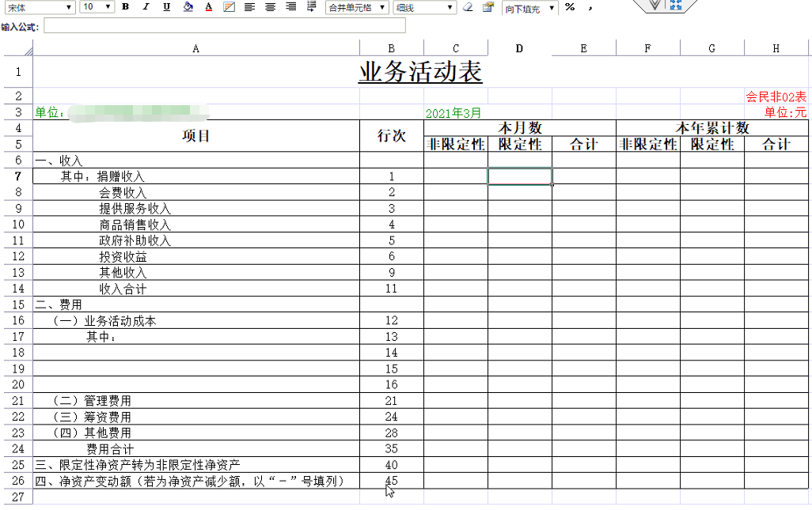Screen dimensions: 812x510
Task: Click the 三、限定性净资产转为非限定性净资产 cell
Action: coord(195,465)
